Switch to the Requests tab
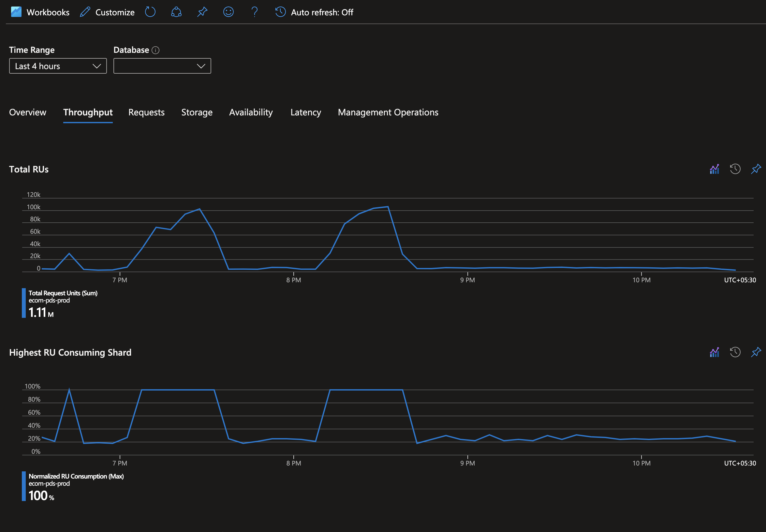The image size is (766, 532). pos(146,112)
